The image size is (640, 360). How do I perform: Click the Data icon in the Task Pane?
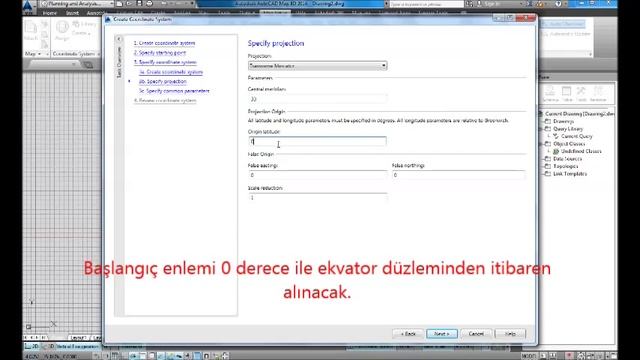coord(551,93)
